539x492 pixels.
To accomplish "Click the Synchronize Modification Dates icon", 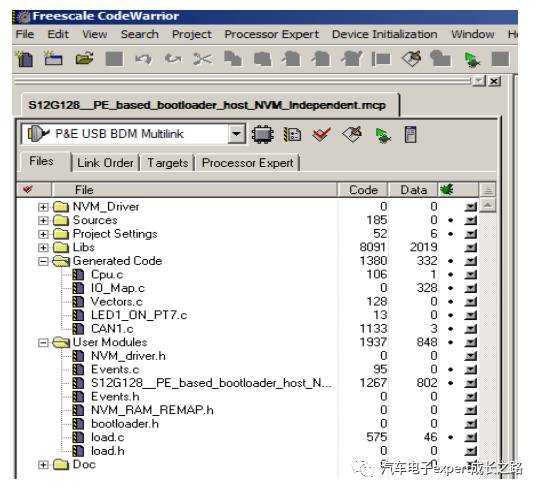I will 292,134.
